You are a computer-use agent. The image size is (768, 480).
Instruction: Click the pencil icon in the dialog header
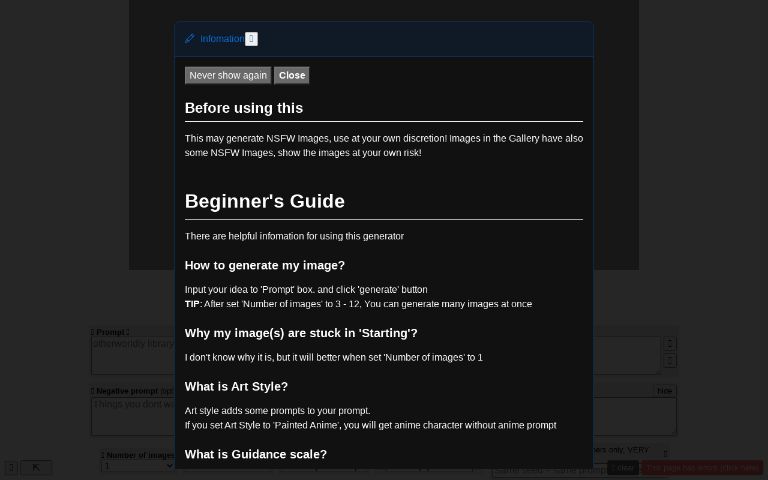coord(190,39)
